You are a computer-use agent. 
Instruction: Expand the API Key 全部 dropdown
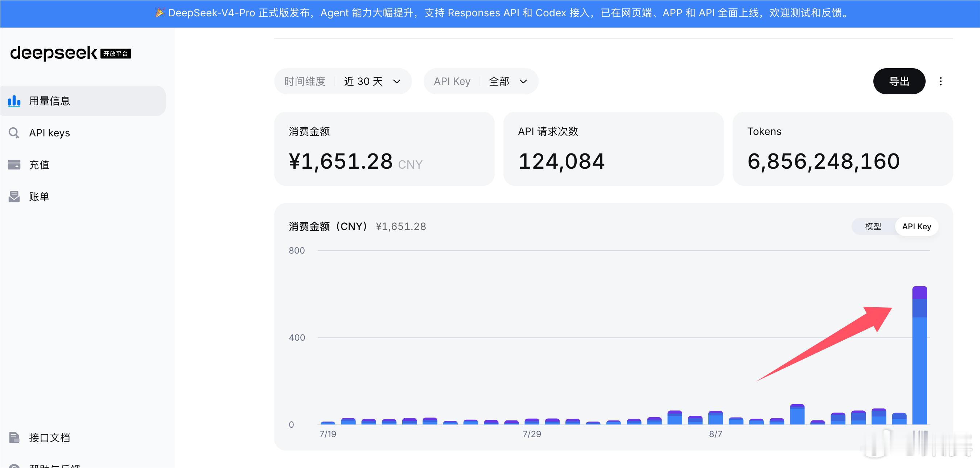481,81
